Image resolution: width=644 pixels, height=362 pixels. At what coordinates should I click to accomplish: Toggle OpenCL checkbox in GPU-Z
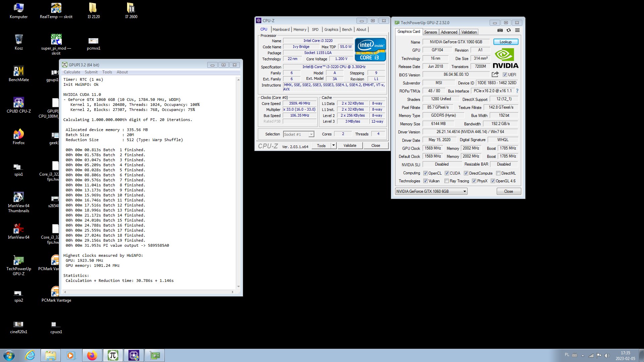pos(425,173)
